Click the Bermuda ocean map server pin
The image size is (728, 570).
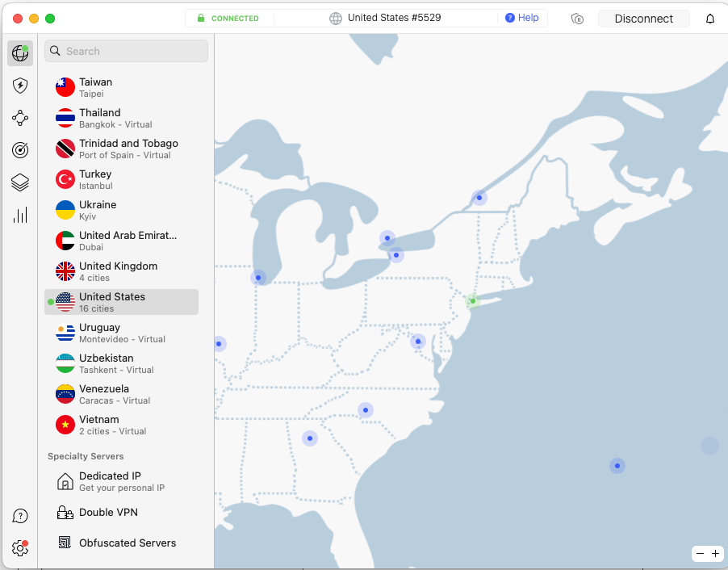[x=617, y=466]
